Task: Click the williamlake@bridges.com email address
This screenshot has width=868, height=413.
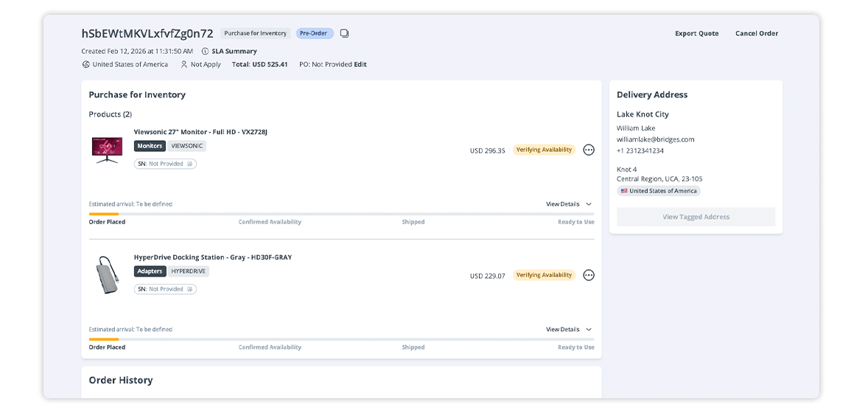Action: [655, 139]
